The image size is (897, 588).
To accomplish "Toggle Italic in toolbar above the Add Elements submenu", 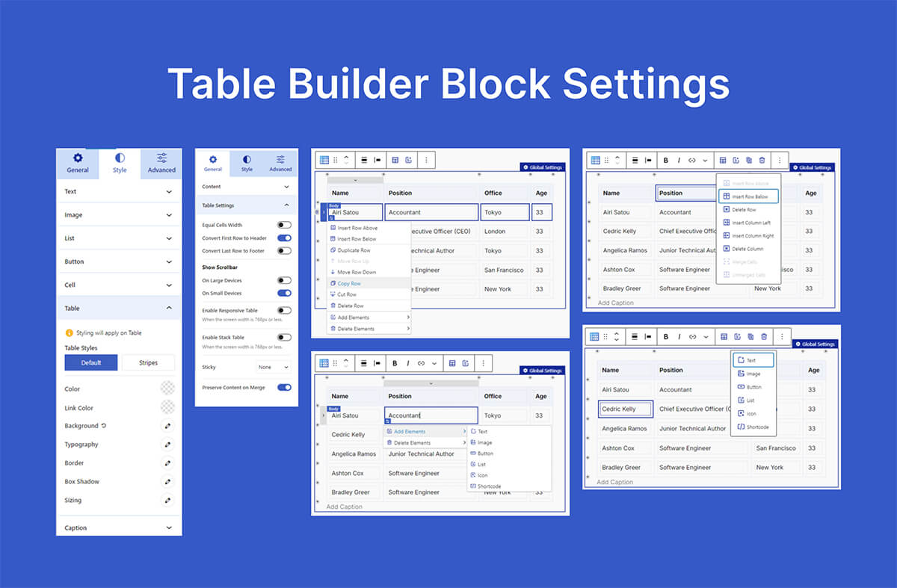I will pyautogui.click(x=407, y=363).
